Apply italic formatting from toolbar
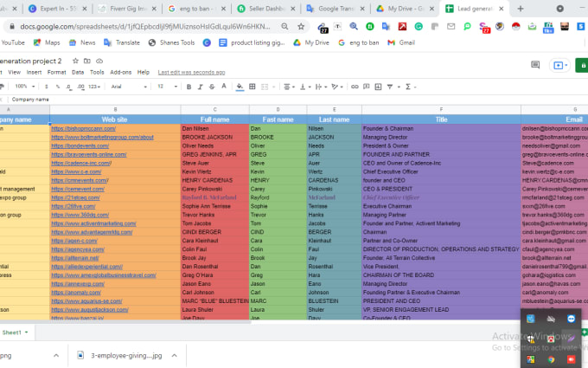The height and width of the screenshot is (368, 588). pyautogui.click(x=201, y=87)
